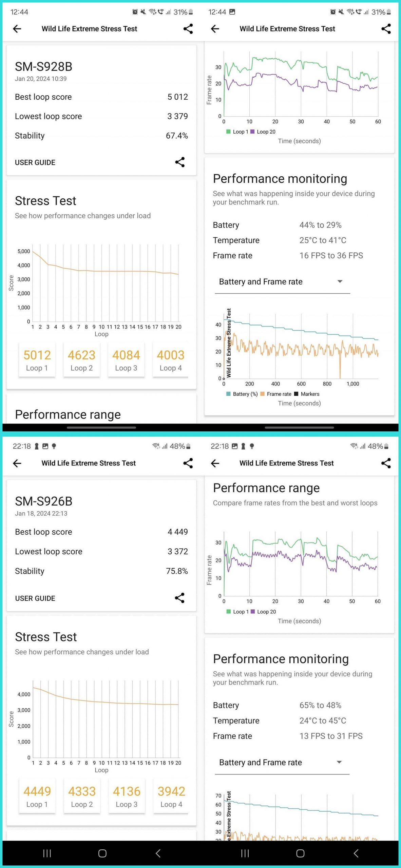Tap back arrow in top-right Wild Life screen
Viewport: 401px width, 868px height.
pyautogui.click(x=215, y=29)
